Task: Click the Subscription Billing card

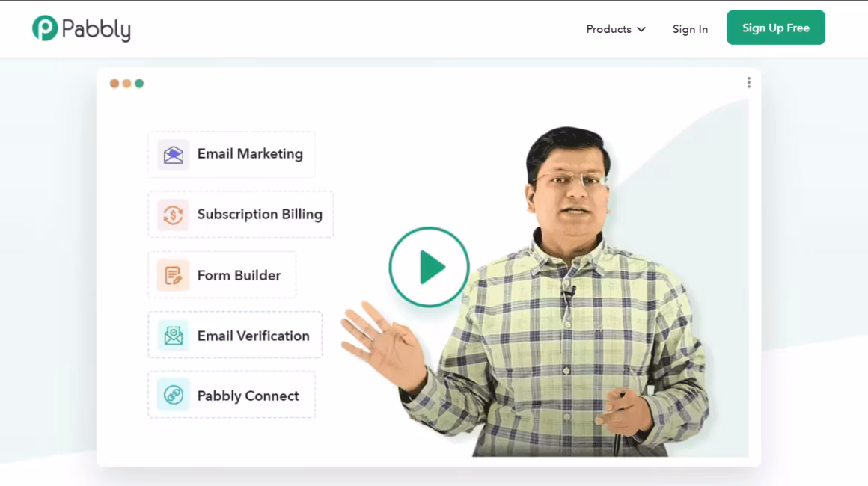Action: pos(240,214)
